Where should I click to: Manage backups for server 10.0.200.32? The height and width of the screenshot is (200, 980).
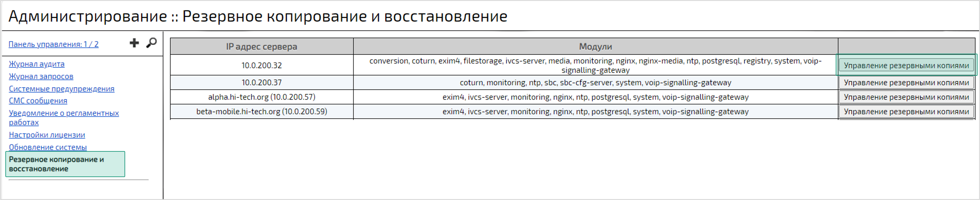906,66
